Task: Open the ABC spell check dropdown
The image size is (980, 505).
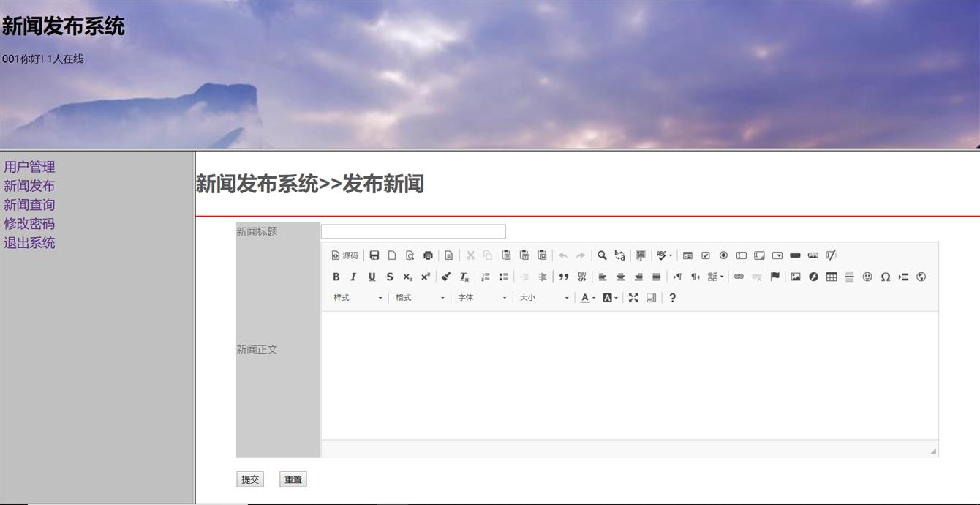Action: click(664, 255)
